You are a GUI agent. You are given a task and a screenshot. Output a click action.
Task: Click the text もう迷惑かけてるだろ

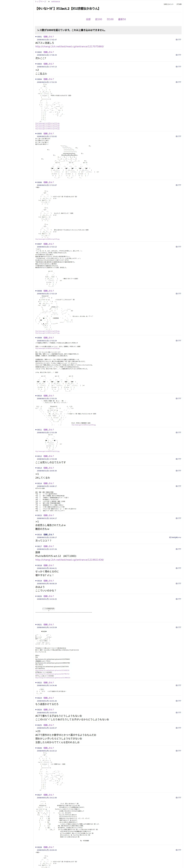pos(47,704)
